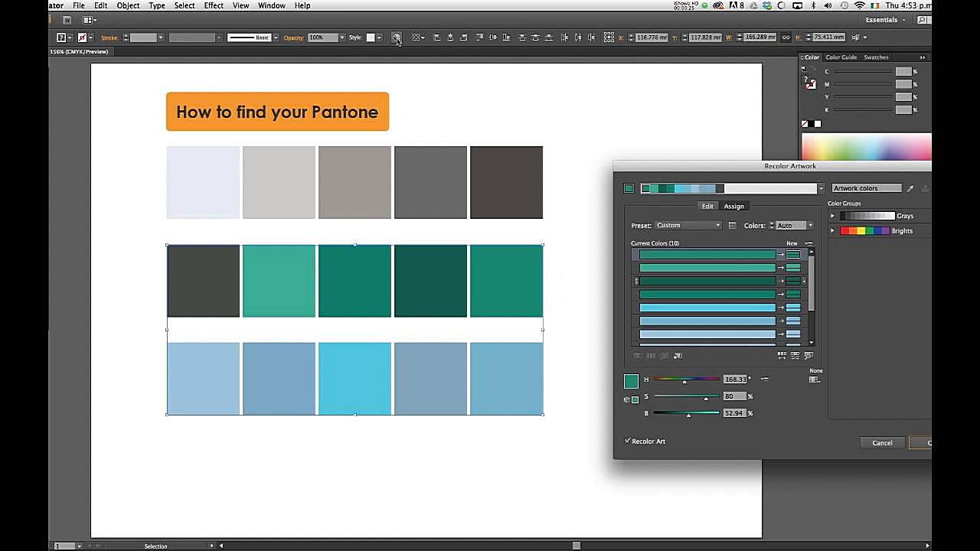The height and width of the screenshot is (551, 980).
Task: Open the Object menu
Action: [128, 5]
